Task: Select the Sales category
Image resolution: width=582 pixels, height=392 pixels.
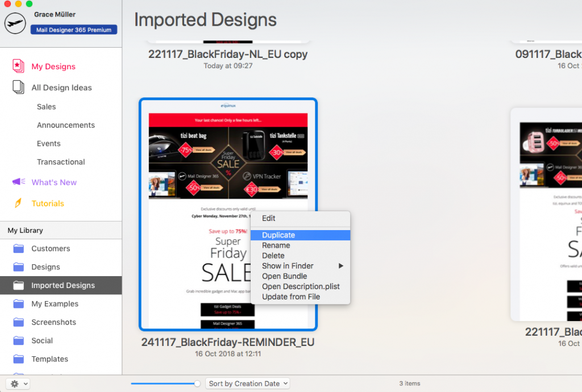Action: point(47,107)
